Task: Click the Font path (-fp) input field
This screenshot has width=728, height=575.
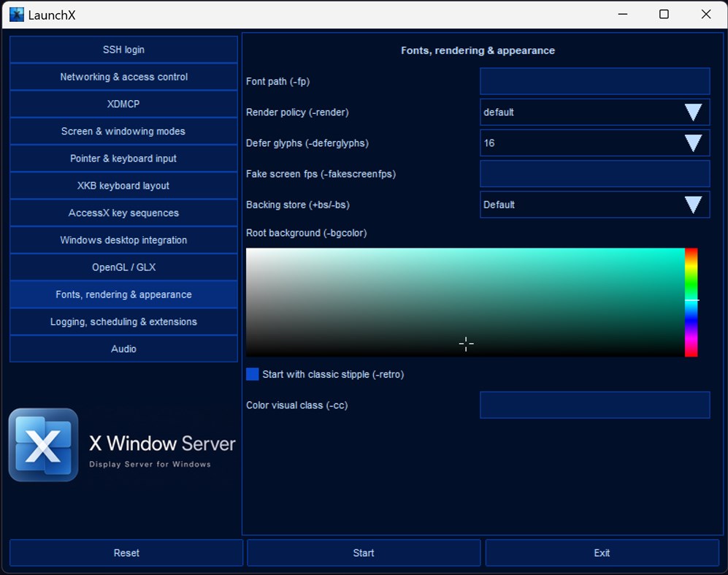Action: (595, 81)
